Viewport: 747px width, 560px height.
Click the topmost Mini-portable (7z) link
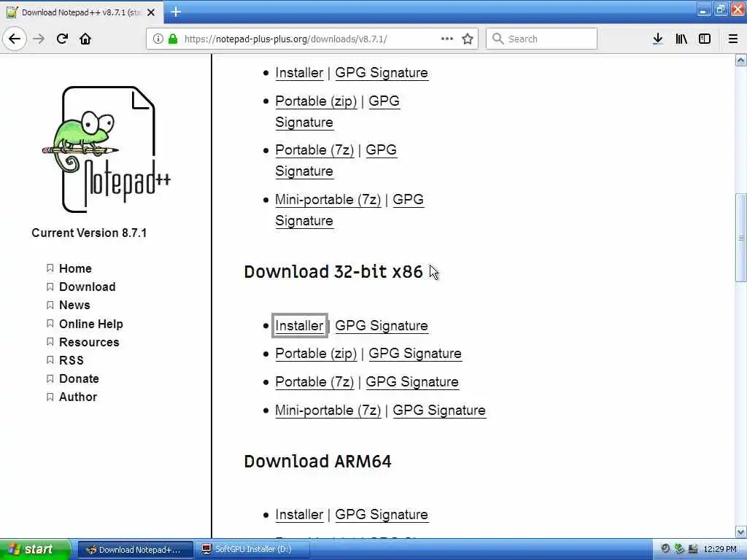(328, 200)
